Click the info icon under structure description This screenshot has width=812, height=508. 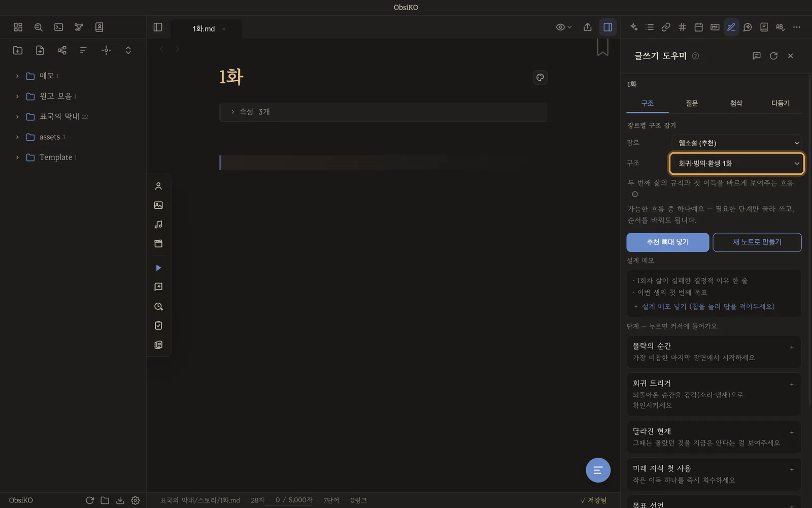pos(635,194)
